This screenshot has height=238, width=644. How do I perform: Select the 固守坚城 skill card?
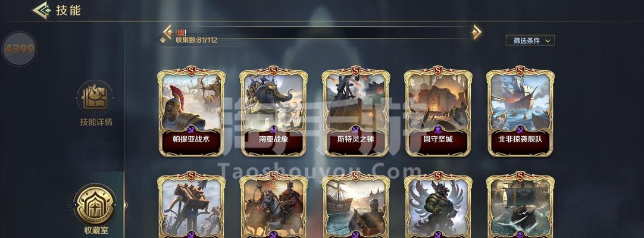438,112
